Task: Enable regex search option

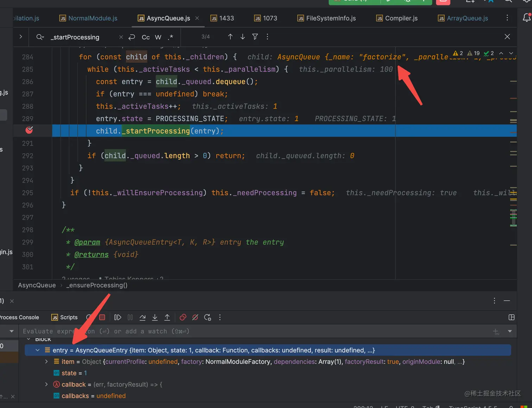Action: click(x=171, y=37)
